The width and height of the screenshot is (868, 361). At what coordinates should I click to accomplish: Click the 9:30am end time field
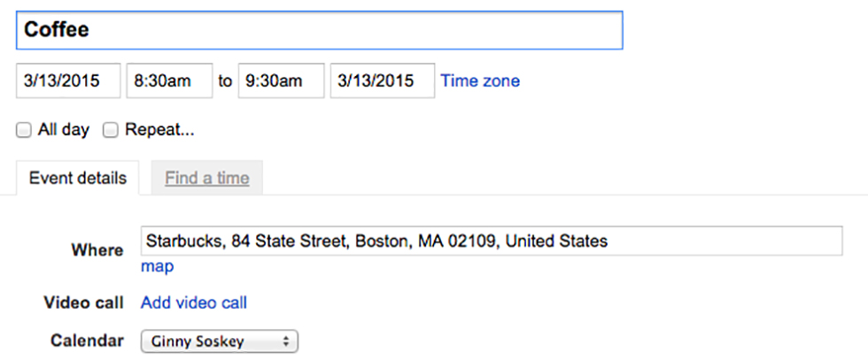pos(282,81)
